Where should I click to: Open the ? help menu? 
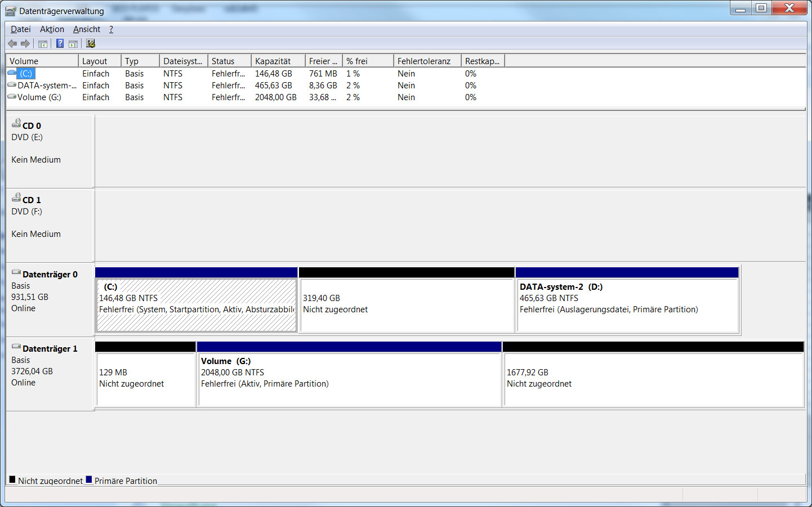click(x=111, y=29)
